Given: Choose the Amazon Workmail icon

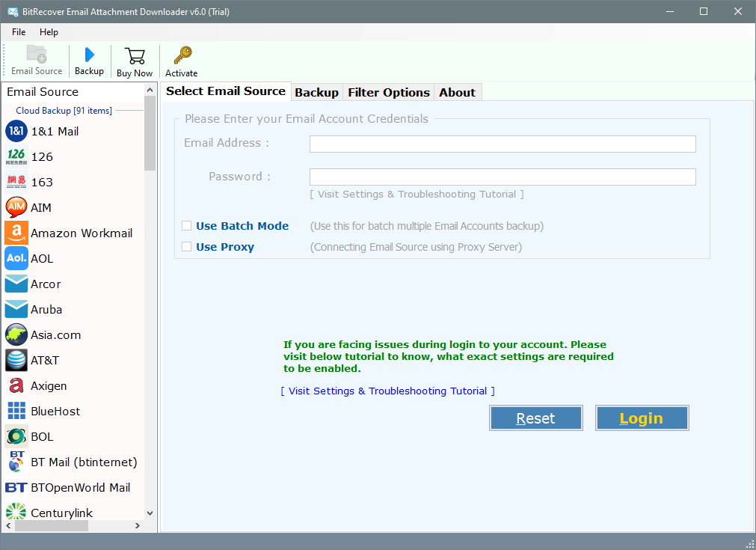Looking at the screenshot, I should point(16,233).
